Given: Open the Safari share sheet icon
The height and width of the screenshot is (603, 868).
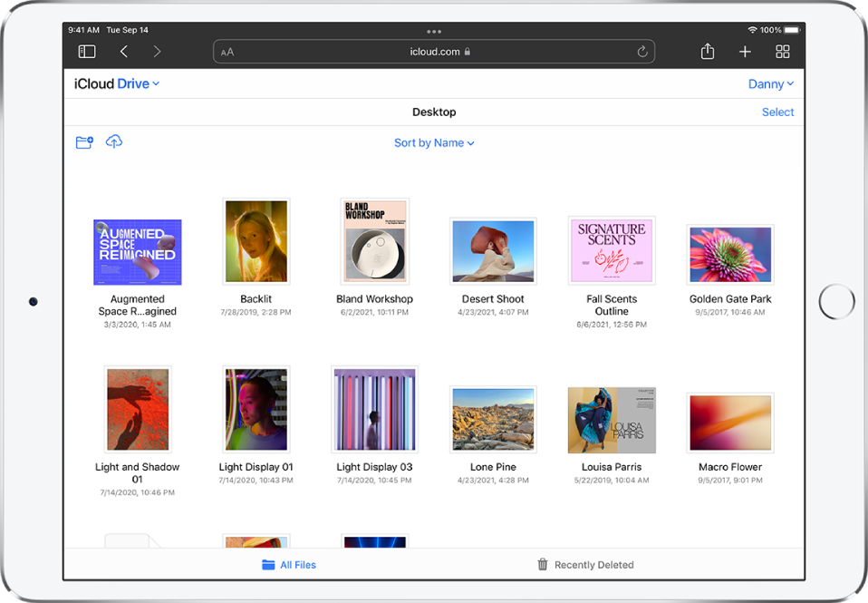Looking at the screenshot, I should pos(708,51).
